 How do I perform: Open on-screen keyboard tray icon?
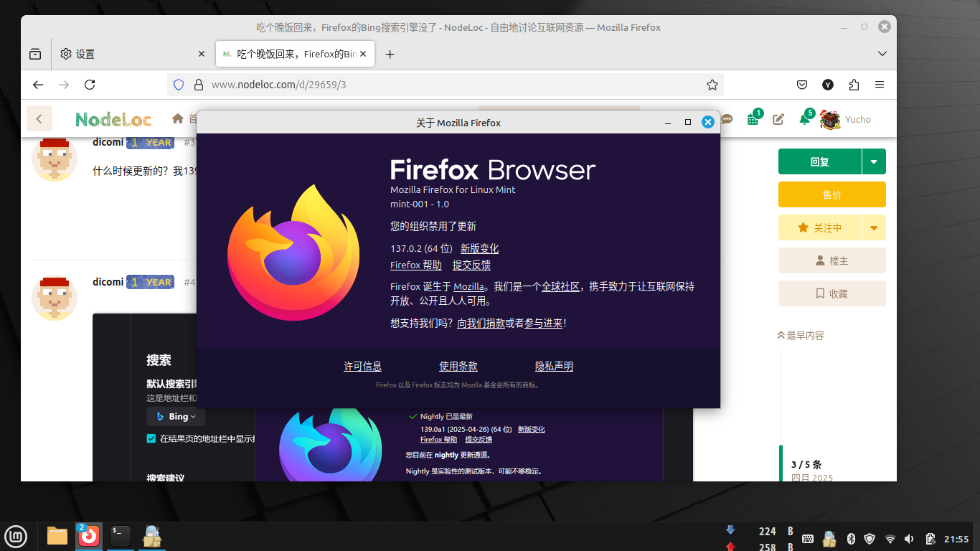[807, 539]
